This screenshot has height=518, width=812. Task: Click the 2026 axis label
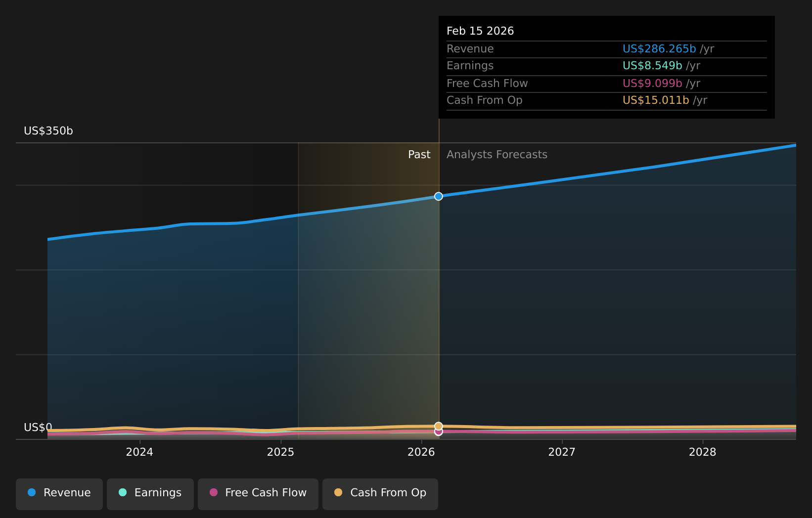421,452
